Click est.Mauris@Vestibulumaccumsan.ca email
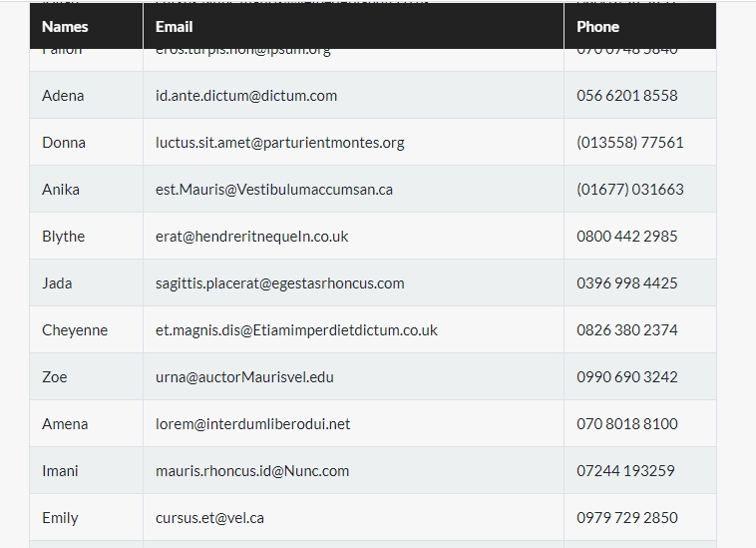 (274, 189)
